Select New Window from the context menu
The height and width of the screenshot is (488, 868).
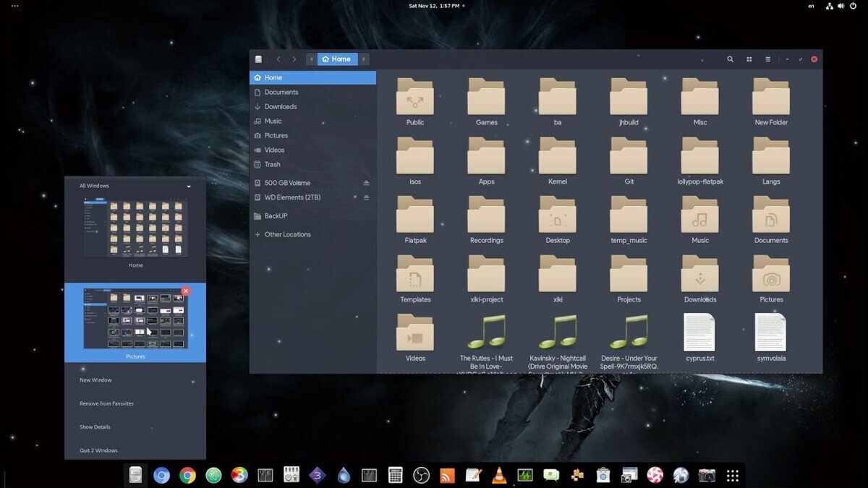pos(95,380)
